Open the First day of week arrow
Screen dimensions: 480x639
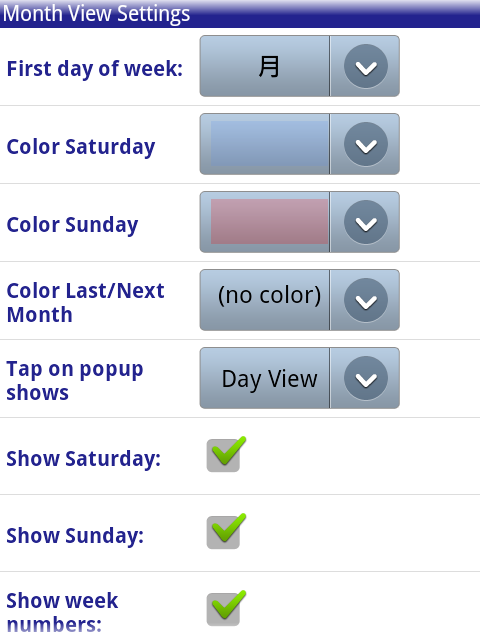click(x=366, y=66)
